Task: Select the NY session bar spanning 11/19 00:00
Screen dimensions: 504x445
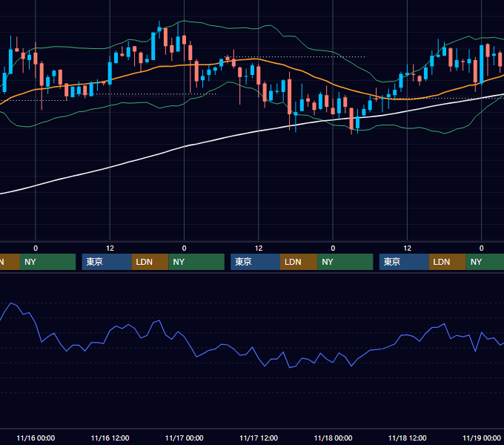Action: (x=485, y=262)
